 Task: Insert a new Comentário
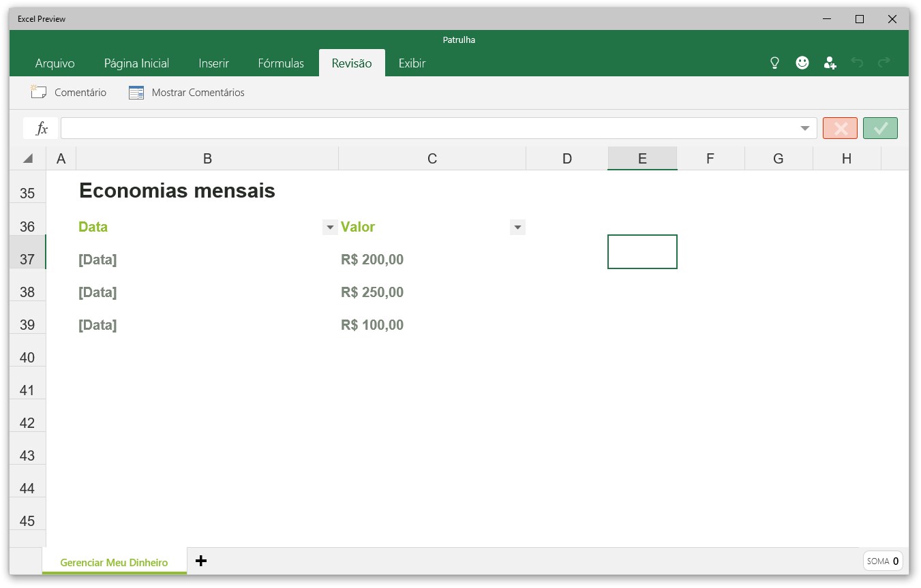coord(68,92)
